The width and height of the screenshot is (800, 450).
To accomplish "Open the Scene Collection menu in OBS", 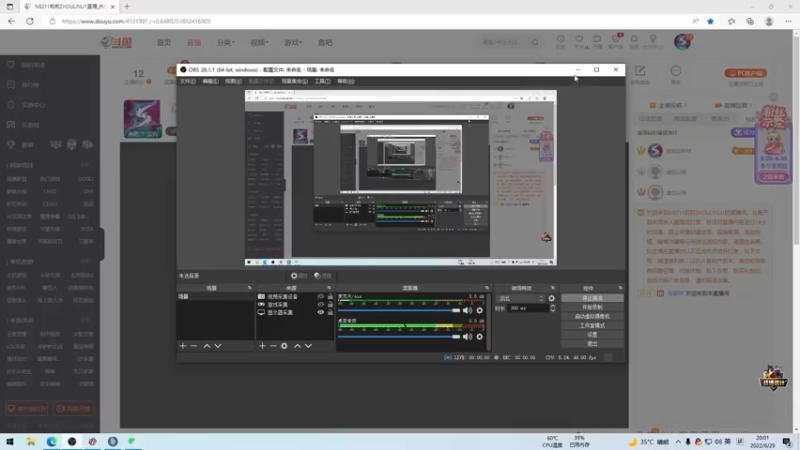I will [x=294, y=81].
